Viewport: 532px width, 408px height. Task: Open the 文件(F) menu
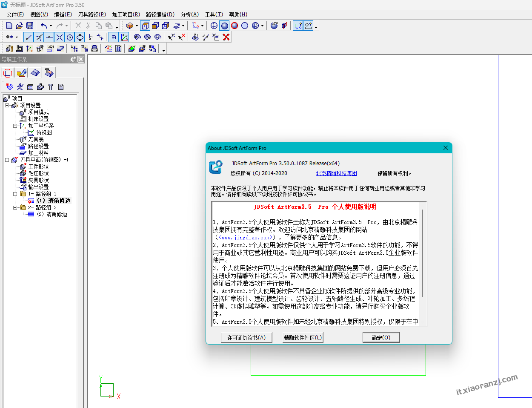(x=15, y=14)
